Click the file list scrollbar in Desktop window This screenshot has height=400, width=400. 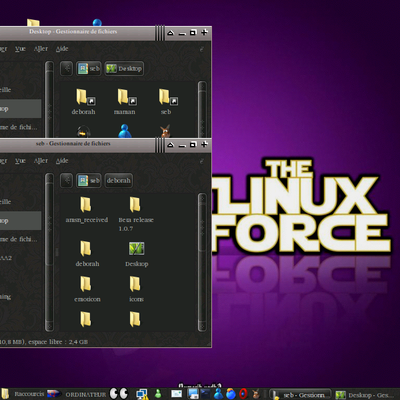point(202,109)
